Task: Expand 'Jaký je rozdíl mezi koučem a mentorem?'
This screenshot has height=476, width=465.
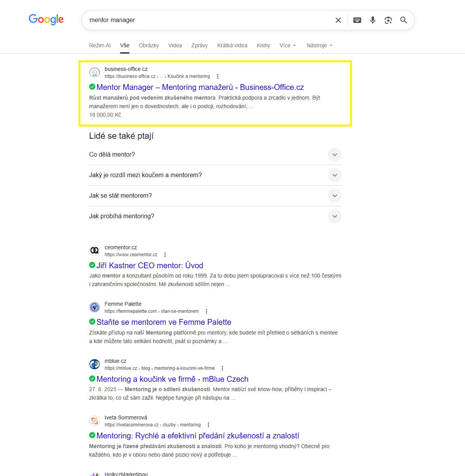Action: (334, 175)
